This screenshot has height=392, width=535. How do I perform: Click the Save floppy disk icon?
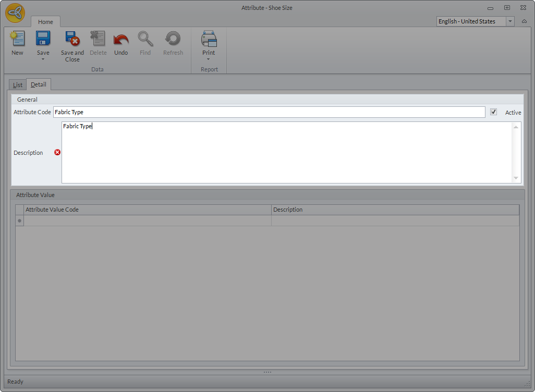coord(43,39)
